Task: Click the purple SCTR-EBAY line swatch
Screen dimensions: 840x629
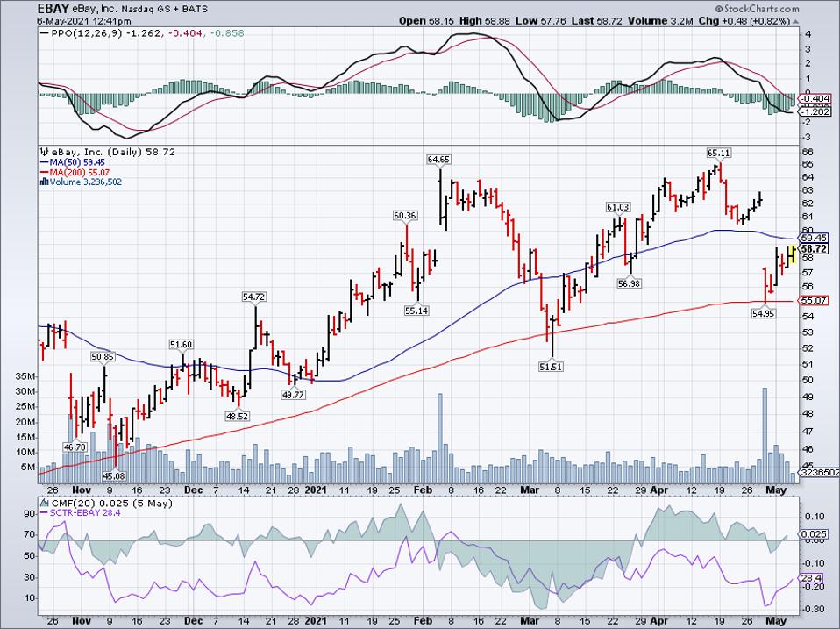Action: (44, 513)
